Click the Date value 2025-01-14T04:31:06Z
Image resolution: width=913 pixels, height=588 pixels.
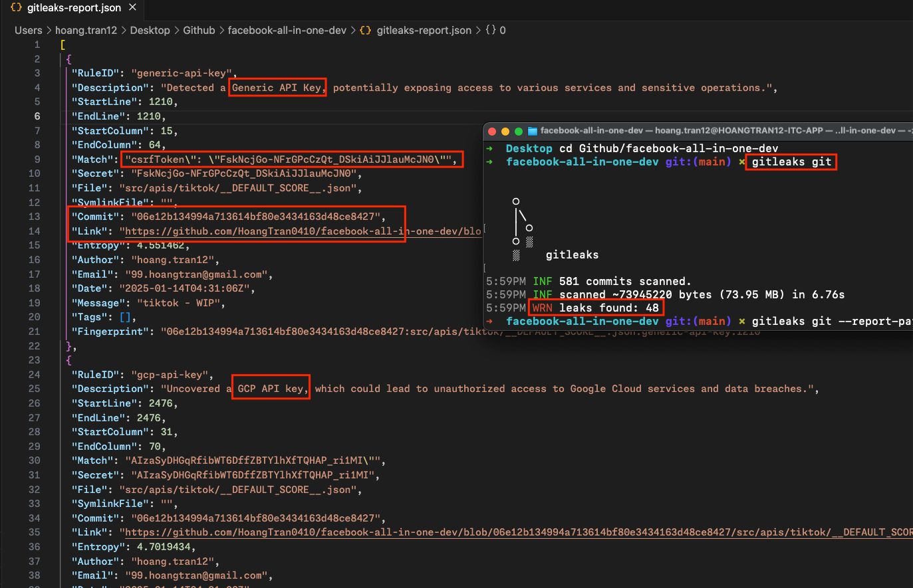tap(184, 288)
